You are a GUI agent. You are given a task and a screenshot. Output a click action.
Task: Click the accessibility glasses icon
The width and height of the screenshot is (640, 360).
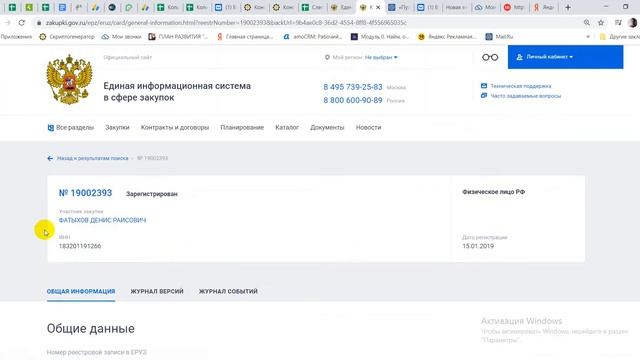(490, 57)
